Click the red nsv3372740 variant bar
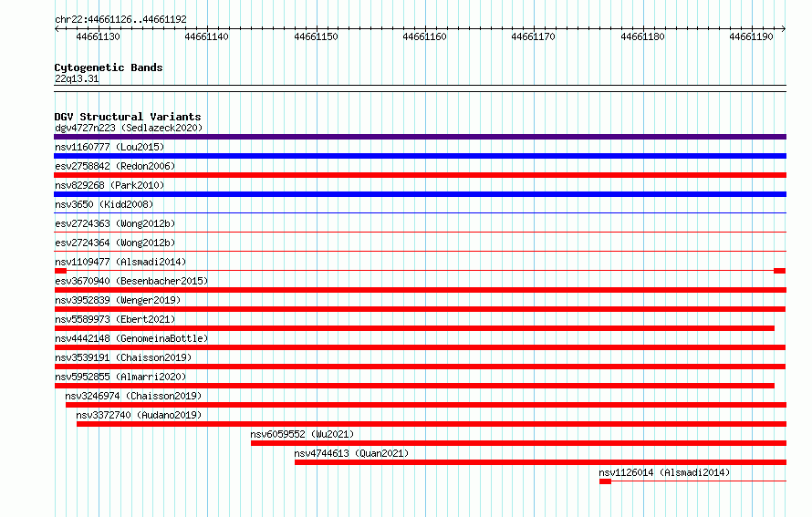 click(432, 424)
